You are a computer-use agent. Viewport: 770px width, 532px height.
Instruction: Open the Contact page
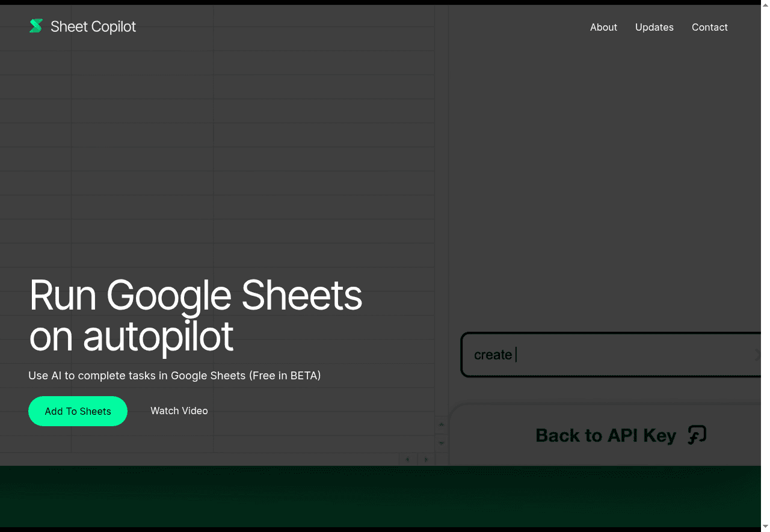click(x=710, y=27)
